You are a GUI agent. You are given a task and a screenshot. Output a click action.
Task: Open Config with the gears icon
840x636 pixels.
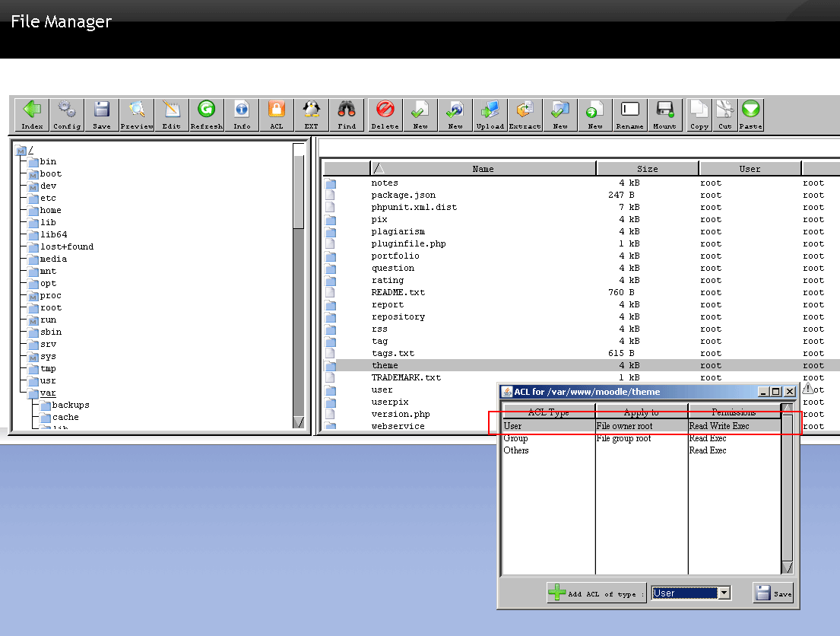point(67,115)
